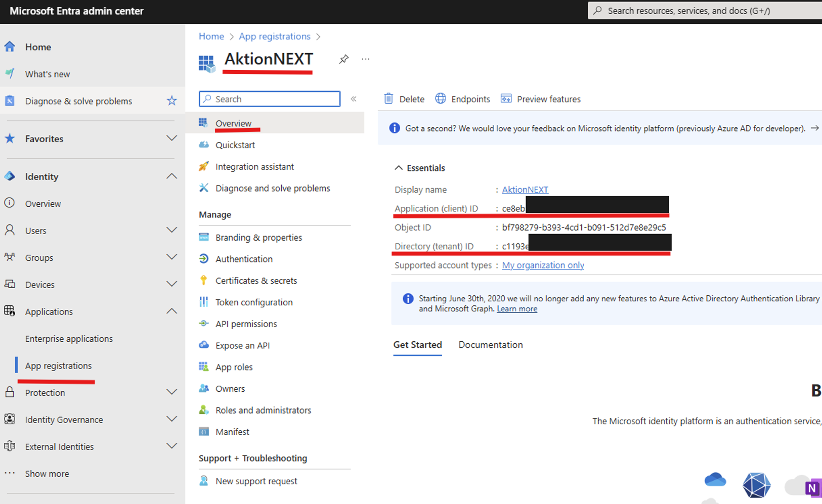Viewport: 822px width, 504px height.
Task: Expand the Protection section chevron
Action: [172, 392]
